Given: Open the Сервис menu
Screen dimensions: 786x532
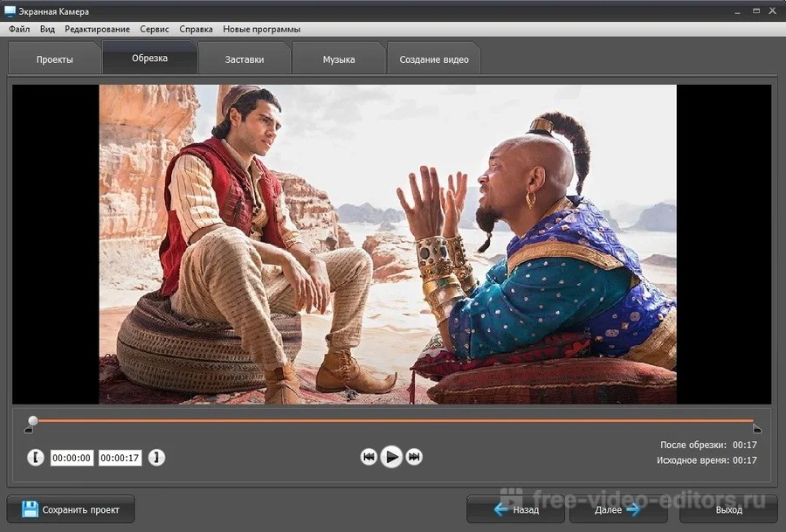Looking at the screenshot, I should [x=155, y=29].
